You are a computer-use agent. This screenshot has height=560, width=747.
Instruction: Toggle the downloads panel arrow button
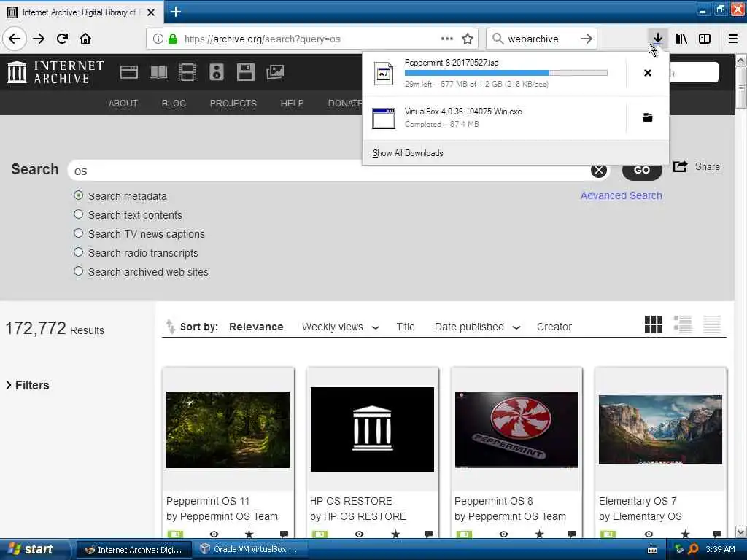pos(657,39)
